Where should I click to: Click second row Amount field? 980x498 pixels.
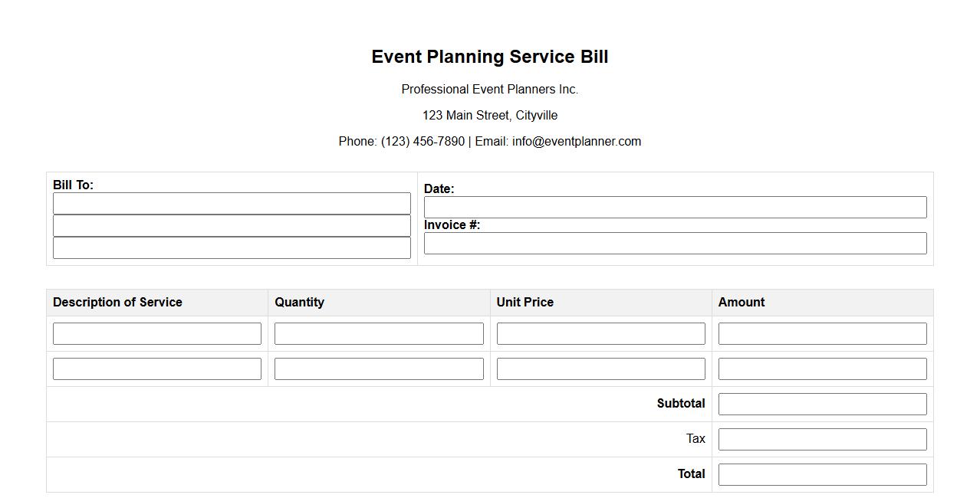pyautogui.click(x=822, y=369)
